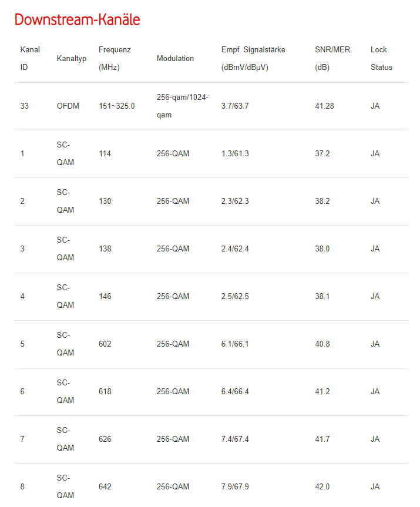Select the 151~325.0 frequency cell

coord(117,106)
